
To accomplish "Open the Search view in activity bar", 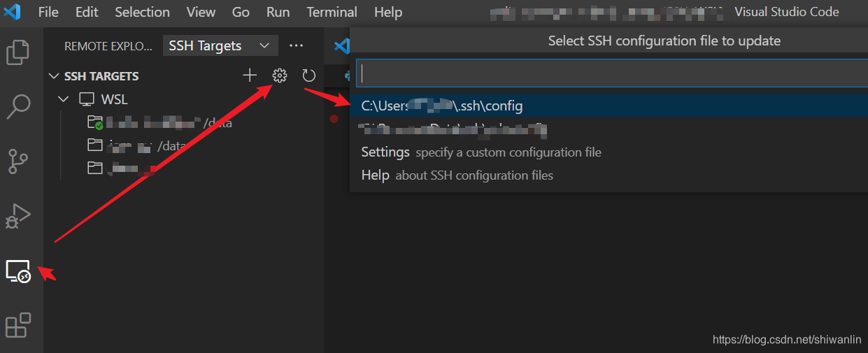I will pyautogui.click(x=19, y=106).
